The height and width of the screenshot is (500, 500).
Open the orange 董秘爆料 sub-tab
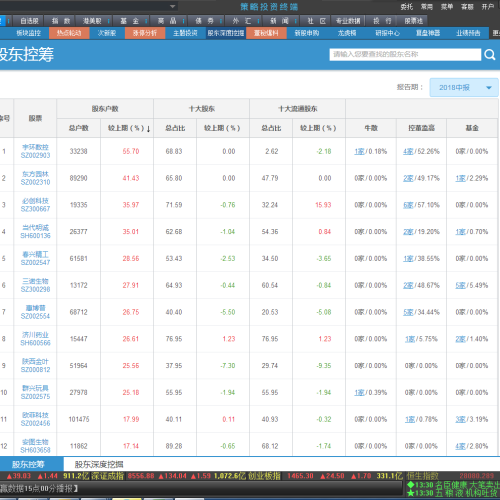click(x=266, y=33)
